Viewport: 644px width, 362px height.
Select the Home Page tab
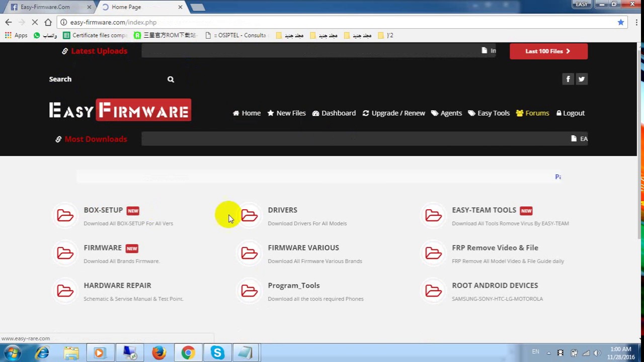141,7
